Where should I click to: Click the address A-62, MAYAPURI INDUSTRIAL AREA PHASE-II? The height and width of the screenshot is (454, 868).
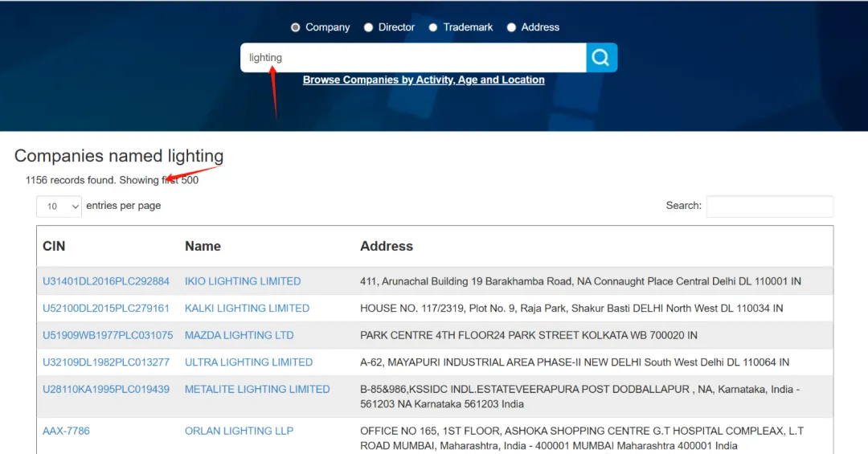point(575,362)
